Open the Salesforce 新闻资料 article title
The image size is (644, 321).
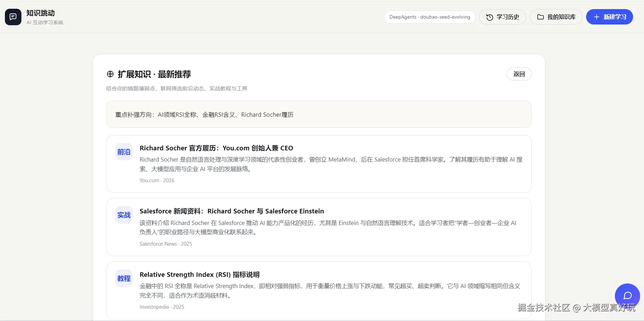232,211
